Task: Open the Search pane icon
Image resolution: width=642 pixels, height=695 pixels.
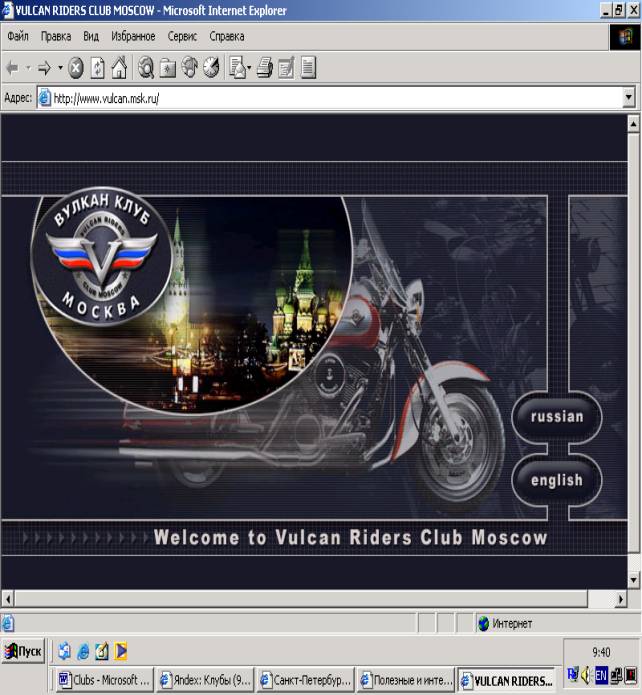Action: (x=146, y=68)
